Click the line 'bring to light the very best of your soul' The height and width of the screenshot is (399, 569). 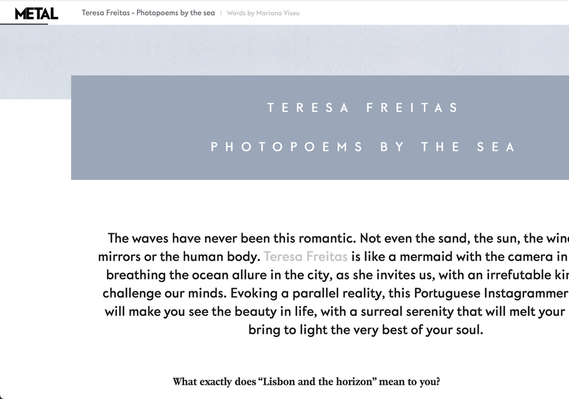pyautogui.click(x=366, y=330)
